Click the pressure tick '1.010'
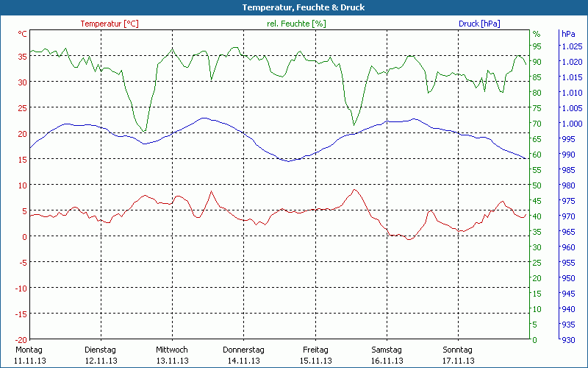 (x=573, y=93)
